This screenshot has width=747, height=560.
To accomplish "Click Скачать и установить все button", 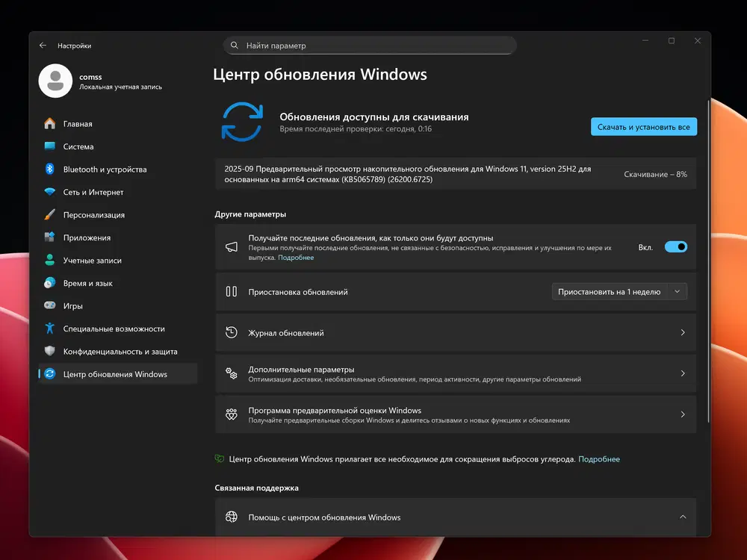I will click(644, 127).
